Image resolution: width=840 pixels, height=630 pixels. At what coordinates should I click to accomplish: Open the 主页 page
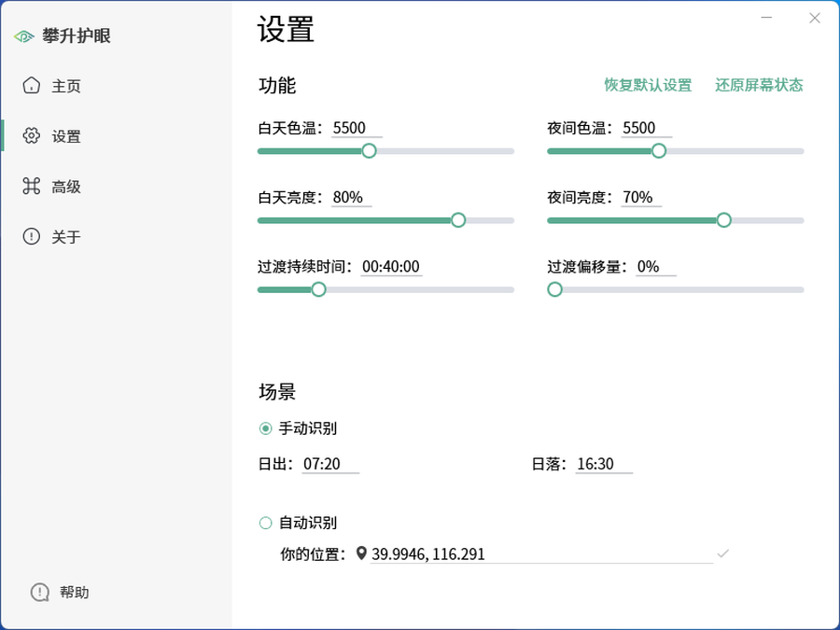[65, 86]
